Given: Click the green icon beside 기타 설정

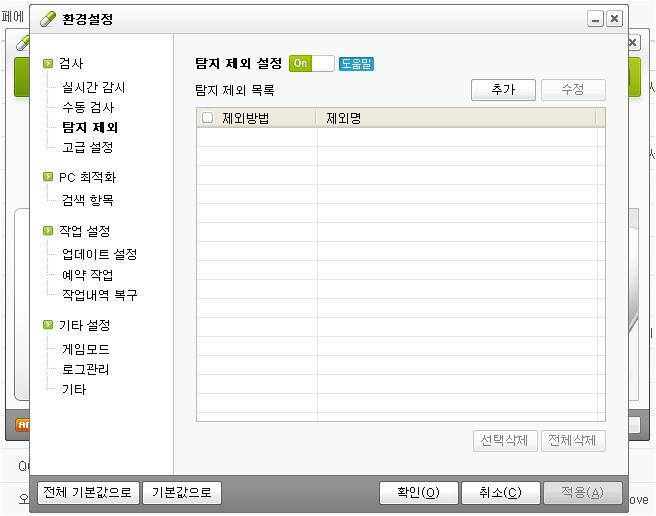Looking at the screenshot, I should point(48,325).
